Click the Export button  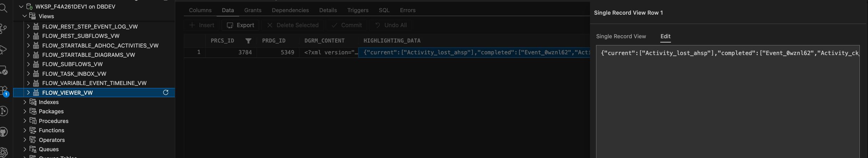coord(241,25)
